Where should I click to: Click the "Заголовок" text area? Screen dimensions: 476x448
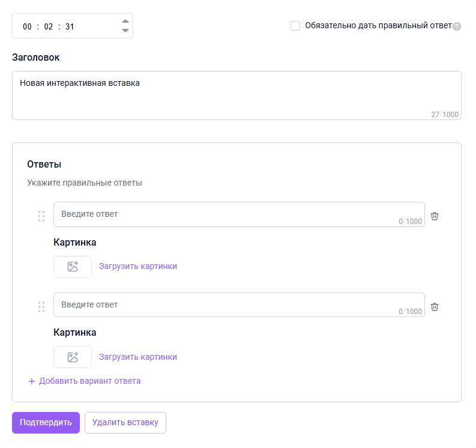coord(236,95)
